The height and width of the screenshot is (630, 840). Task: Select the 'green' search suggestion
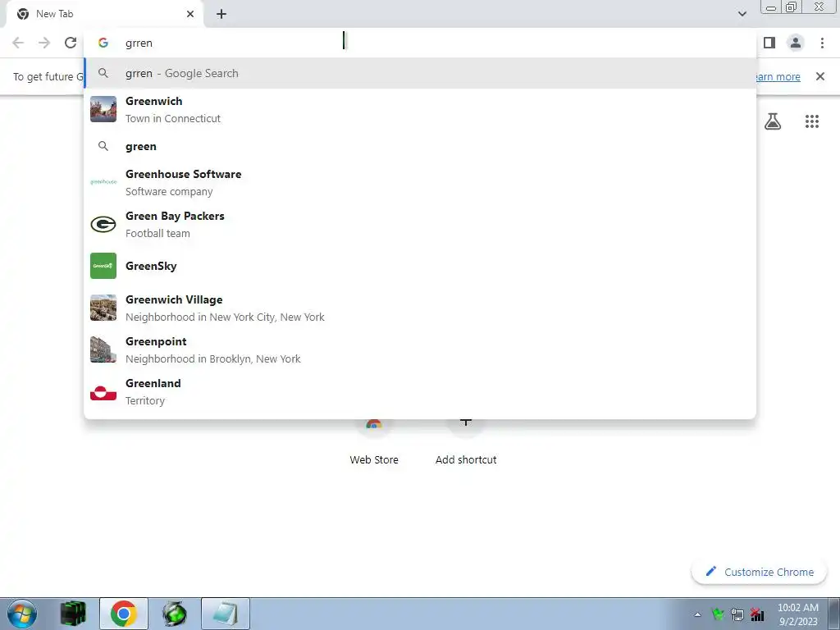coord(421,146)
